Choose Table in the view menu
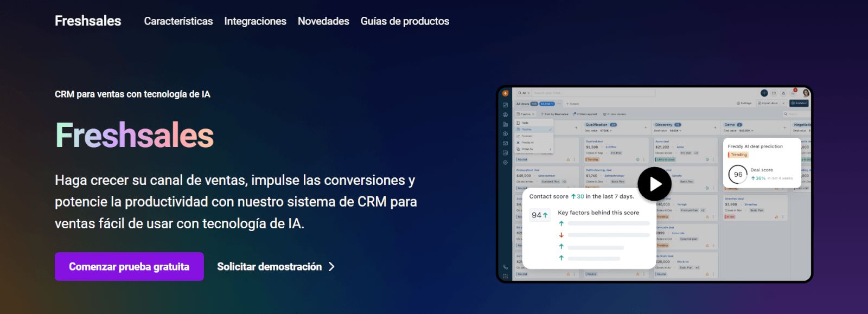Viewport: 868px width, 314px height. point(534,123)
